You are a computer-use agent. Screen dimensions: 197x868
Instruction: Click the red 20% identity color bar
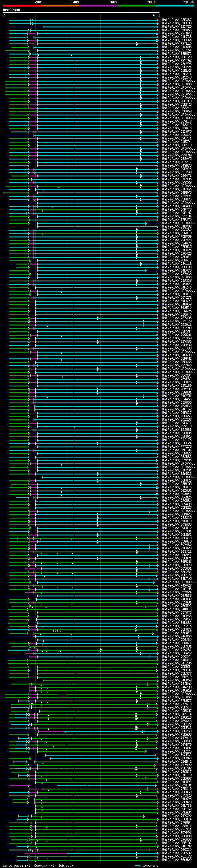[22, 6]
